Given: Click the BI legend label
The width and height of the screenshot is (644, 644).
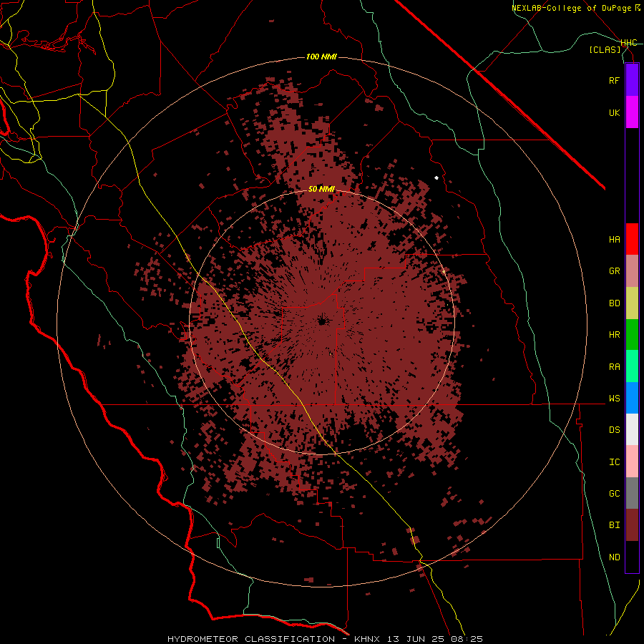Looking at the screenshot, I should tap(615, 525).
